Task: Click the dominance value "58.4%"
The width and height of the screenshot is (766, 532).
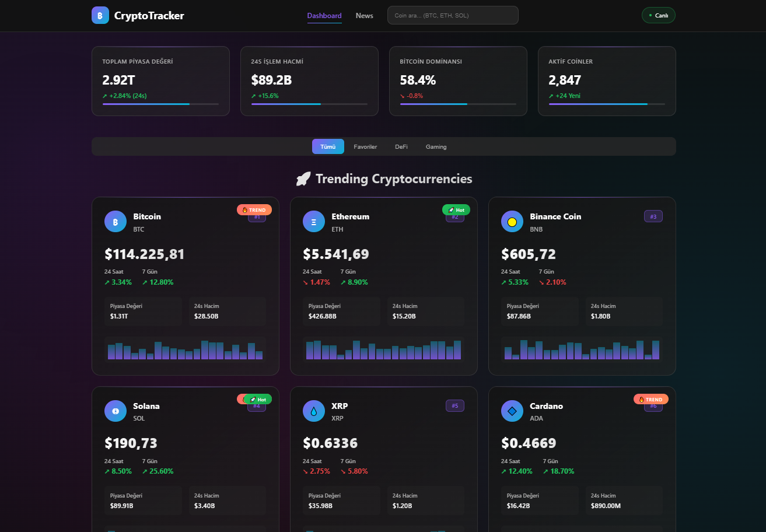Action: coord(418,80)
